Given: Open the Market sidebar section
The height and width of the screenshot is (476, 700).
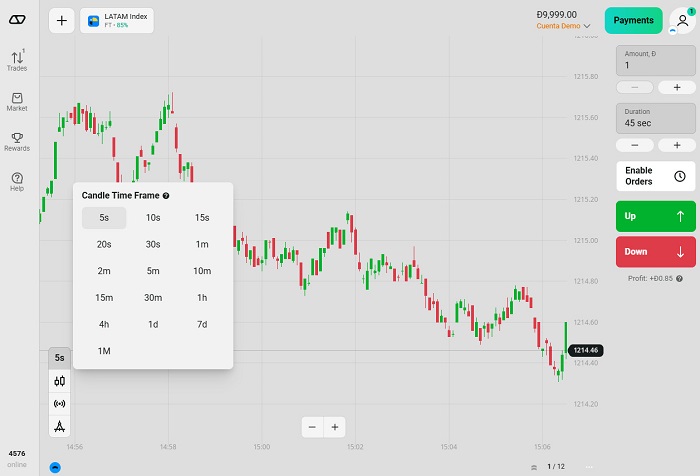Looking at the screenshot, I should (17, 102).
